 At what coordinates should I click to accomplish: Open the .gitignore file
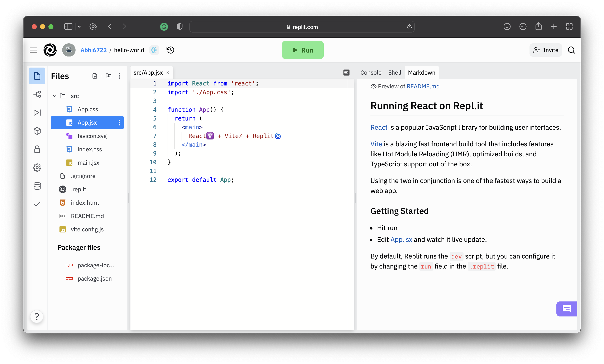point(87,176)
